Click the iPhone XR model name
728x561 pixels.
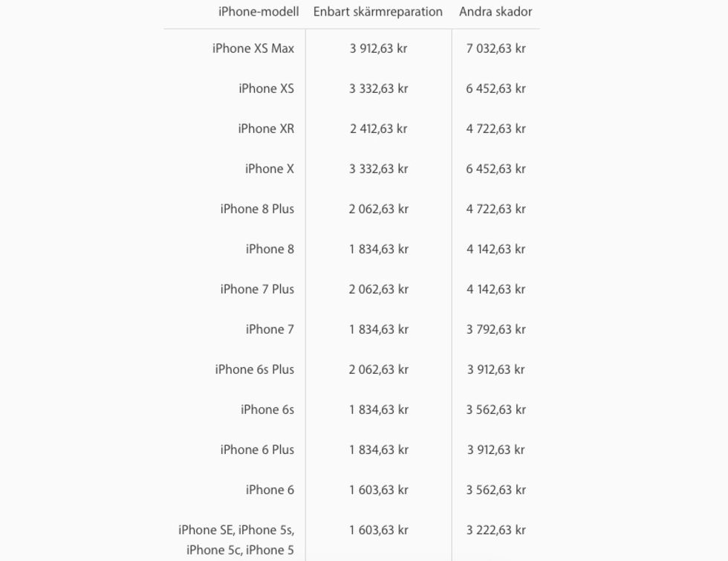(x=266, y=129)
